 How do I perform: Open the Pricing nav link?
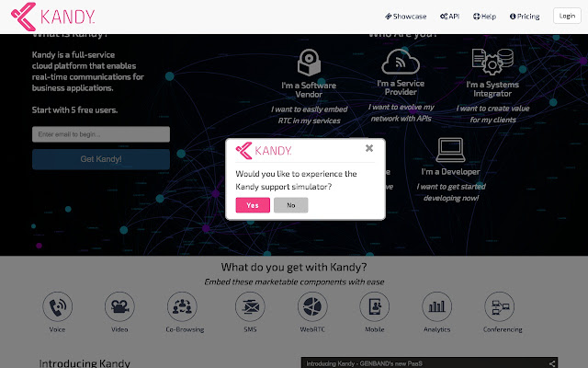[525, 17]
